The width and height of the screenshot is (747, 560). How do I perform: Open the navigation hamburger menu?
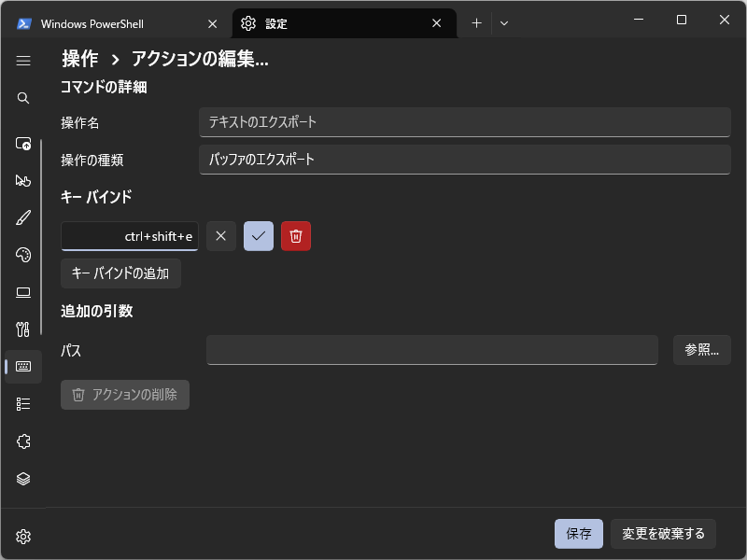pos(23,61)
